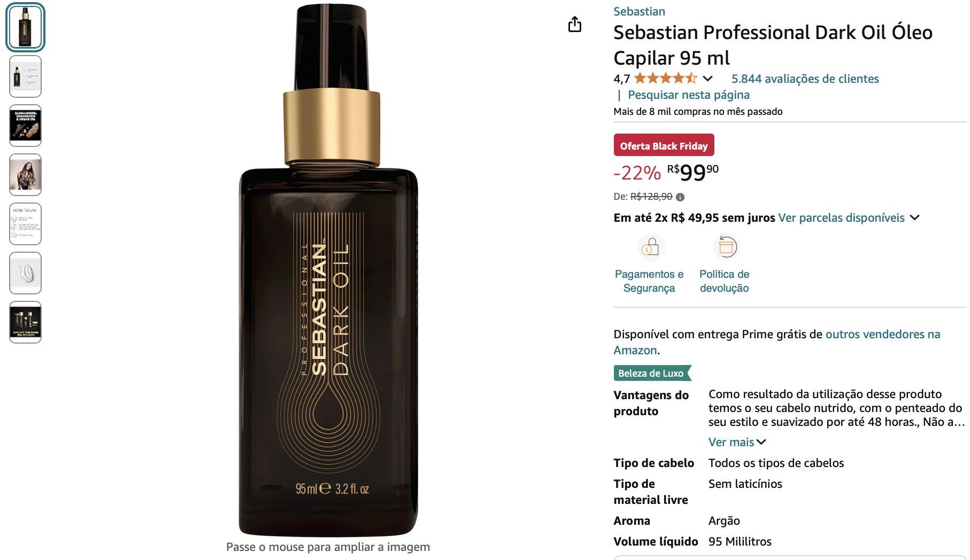970x560 pixels.
Task: Click the Pagamentos e Segurança lock icon
Action: click(651, 247)
